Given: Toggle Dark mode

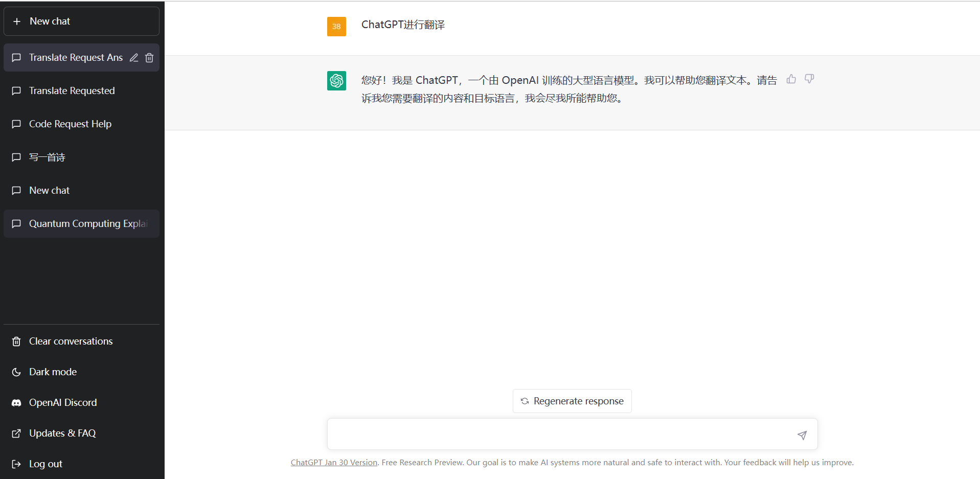Looking at the screenshot, I should pyautogui.click(x=81, y=372).
